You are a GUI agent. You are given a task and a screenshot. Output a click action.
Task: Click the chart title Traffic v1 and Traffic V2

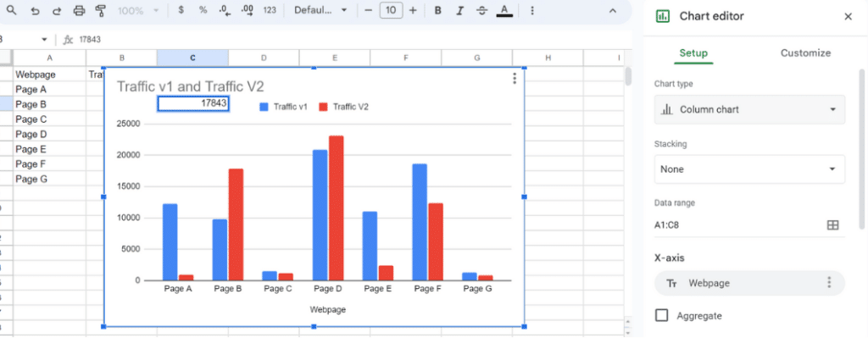(x=191, y=86)
